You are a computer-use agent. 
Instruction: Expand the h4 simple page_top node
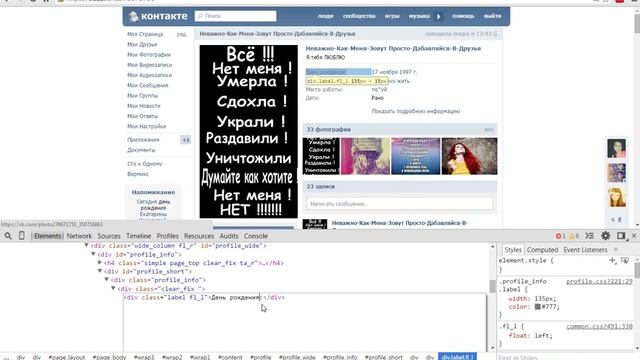(100, 262)
